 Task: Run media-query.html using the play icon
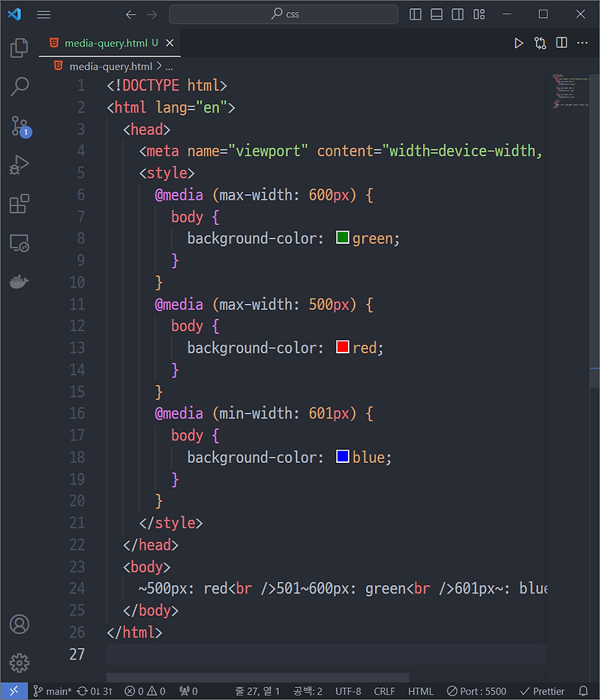click(x=519, y=43)
